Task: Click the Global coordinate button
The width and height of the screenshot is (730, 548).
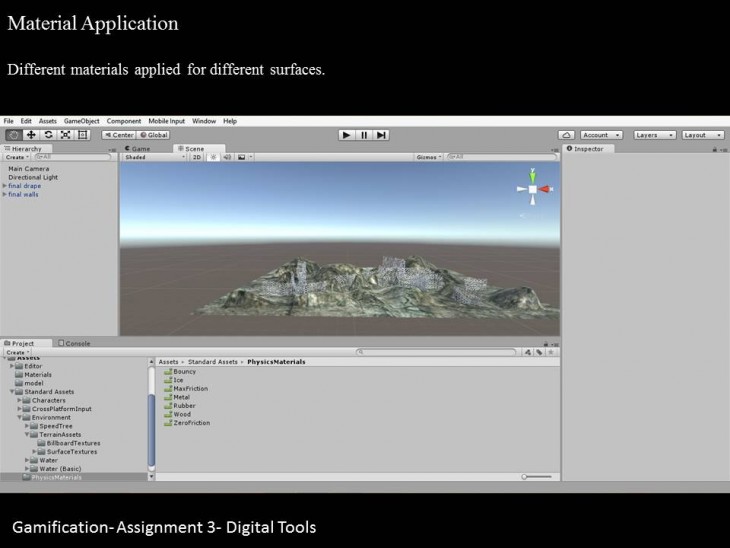Action: (x=154, y=134)
